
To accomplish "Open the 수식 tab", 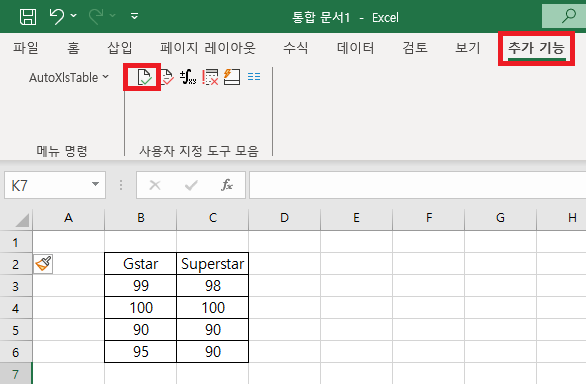I will click(296, 48).
